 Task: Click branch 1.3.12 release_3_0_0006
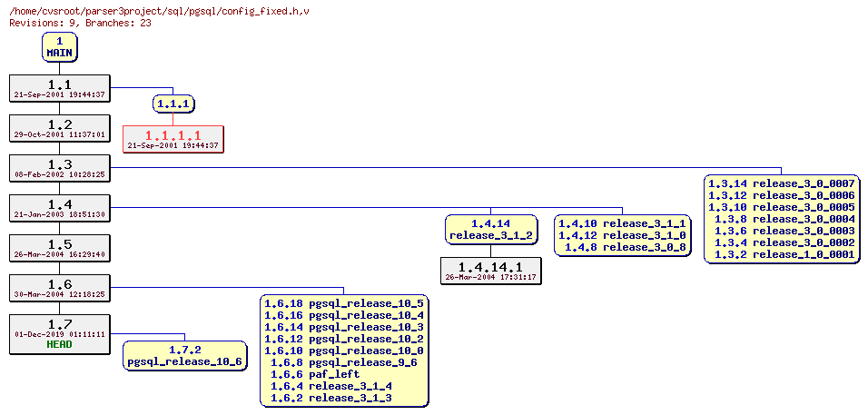782,195
